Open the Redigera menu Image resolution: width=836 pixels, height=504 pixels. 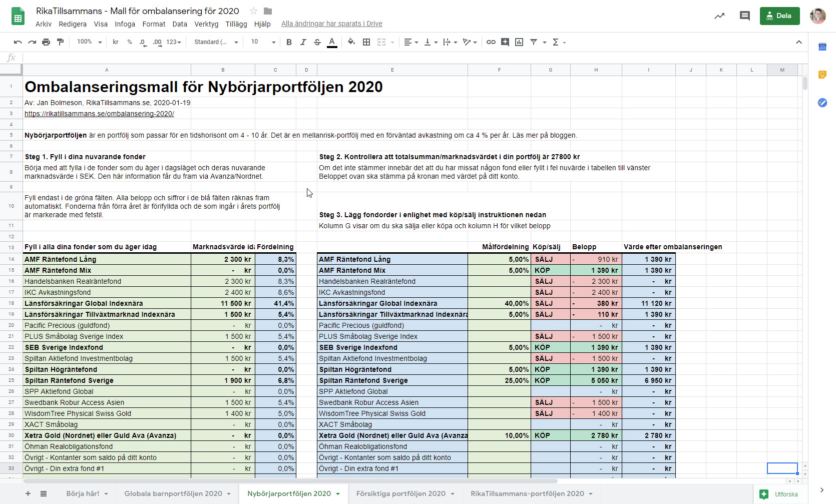point(73,24)
